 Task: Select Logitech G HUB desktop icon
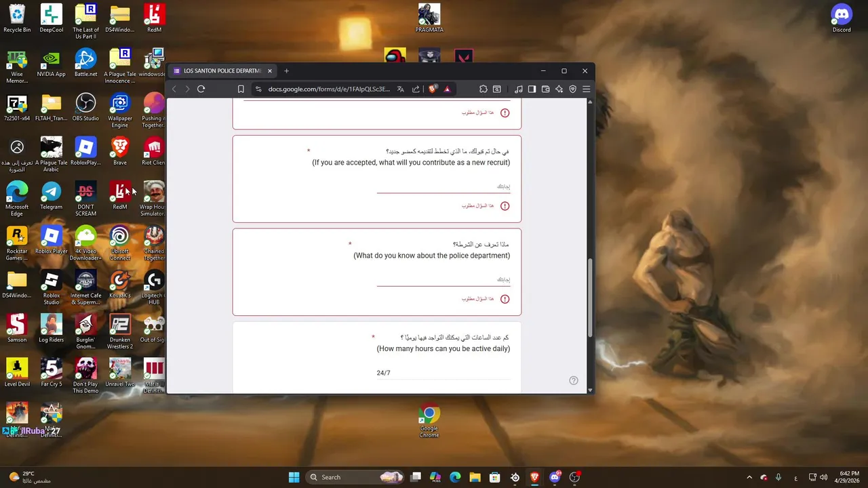point(153,287)
